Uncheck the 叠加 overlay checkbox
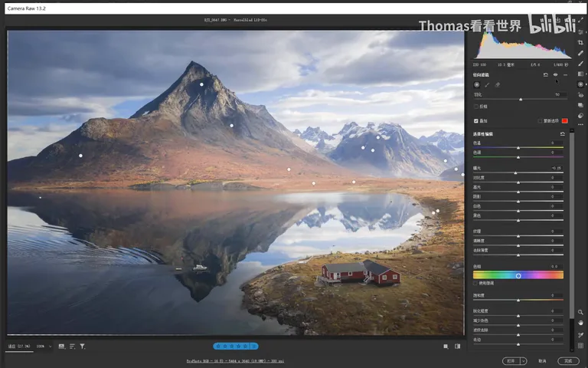The image size is (588, 368). tap(476, 121)
